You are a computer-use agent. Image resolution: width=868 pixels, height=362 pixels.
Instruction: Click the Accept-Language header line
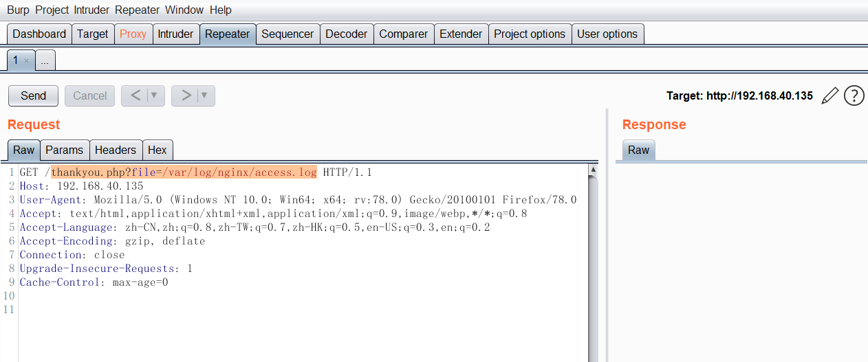254,227
